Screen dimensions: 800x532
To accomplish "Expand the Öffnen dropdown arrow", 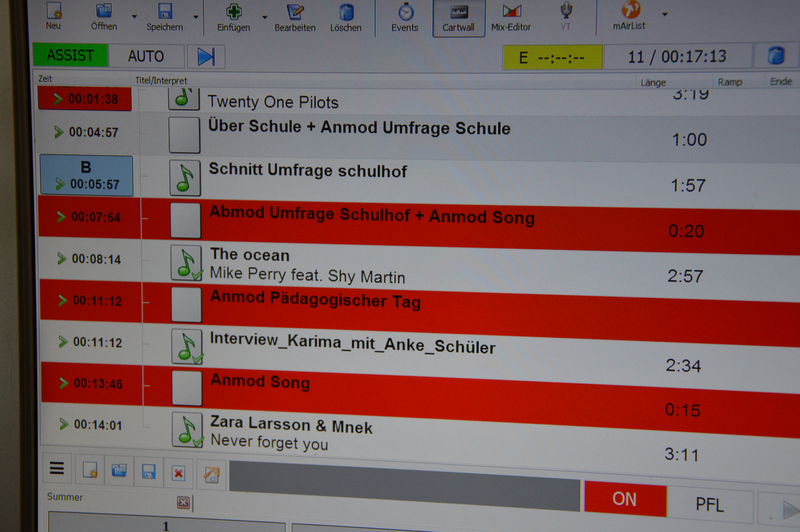I will tap(134, 16).
